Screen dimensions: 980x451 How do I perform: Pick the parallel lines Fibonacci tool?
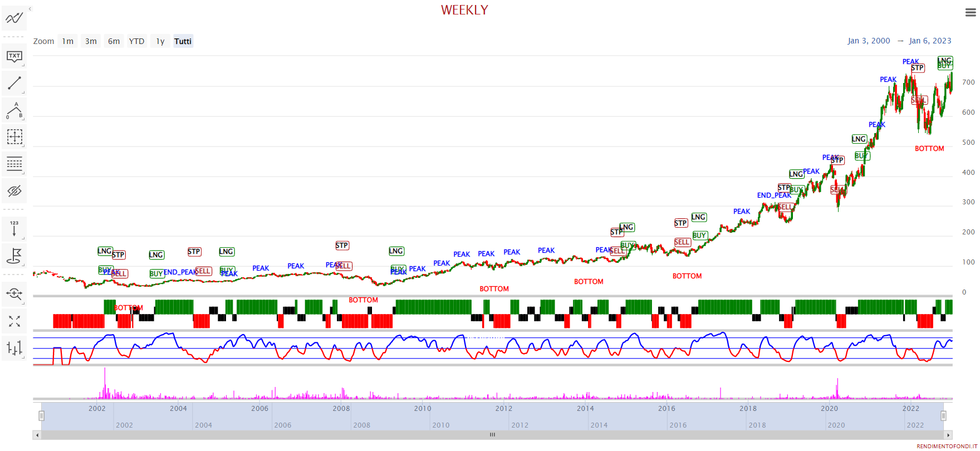click(x=14, y=164)
